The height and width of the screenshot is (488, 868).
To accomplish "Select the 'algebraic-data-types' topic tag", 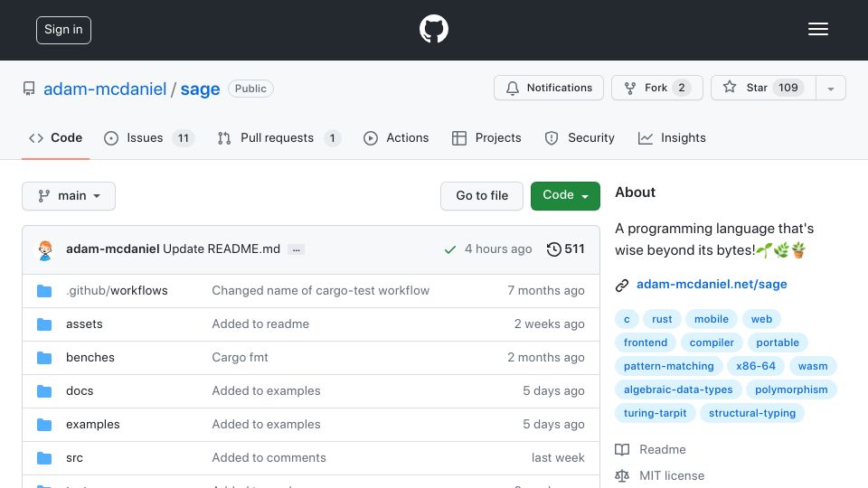I will click(x=678, y=389).
